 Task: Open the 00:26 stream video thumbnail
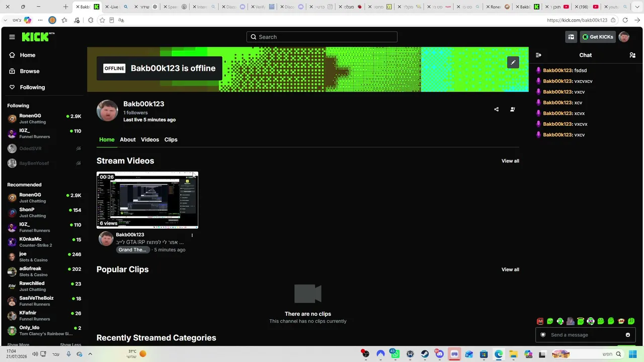tap(147, 200)
